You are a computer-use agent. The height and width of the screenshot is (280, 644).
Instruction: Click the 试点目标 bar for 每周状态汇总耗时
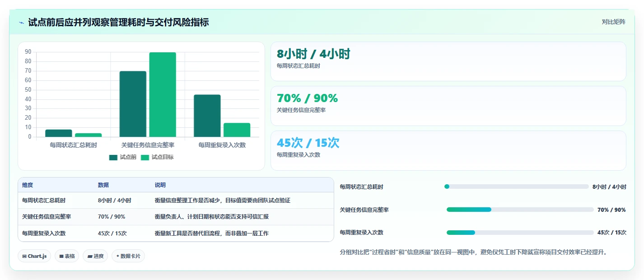click(x=89, y=135)
